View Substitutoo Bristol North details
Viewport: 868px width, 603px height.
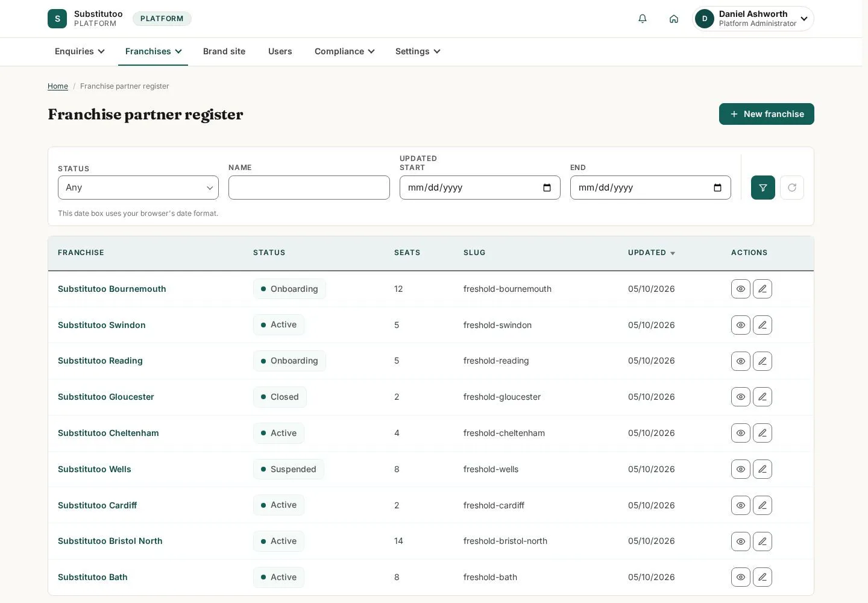coord(741,541)
